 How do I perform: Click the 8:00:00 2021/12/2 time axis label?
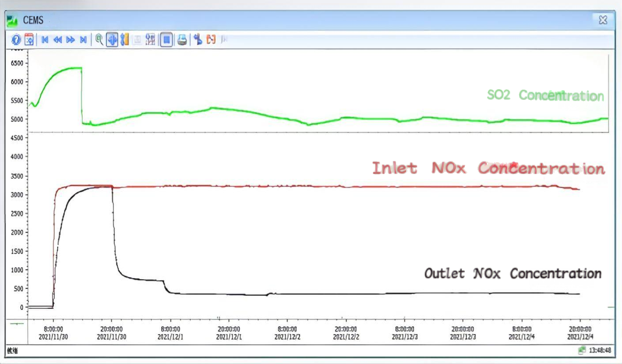(287, 333)
